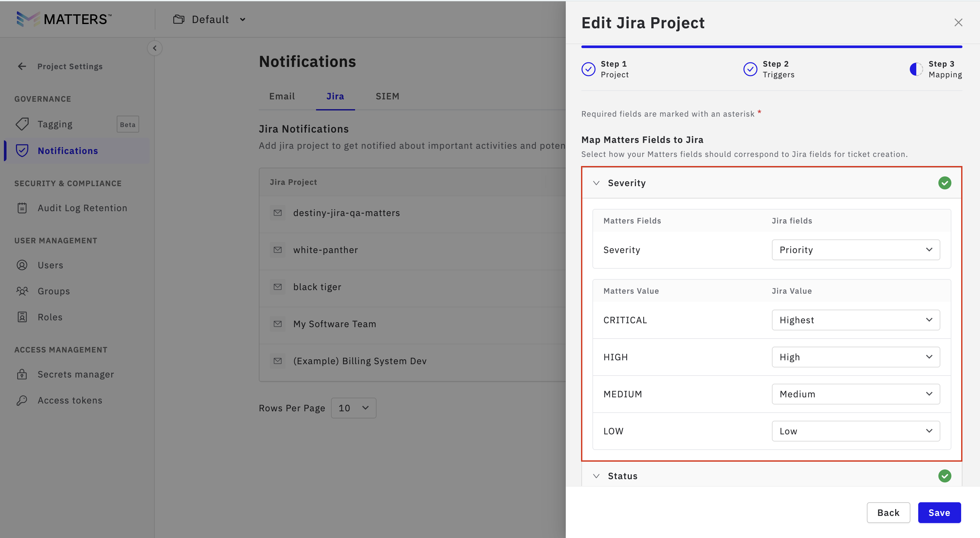Collapse the sidebar with chevron button
Image resolution: width=980 pixels, height=538 pixels.
(x=154, y=48)
